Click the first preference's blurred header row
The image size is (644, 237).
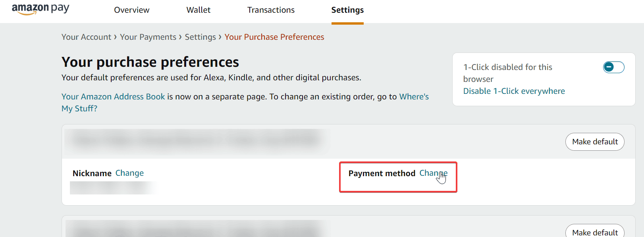pyautogui.click(x=195, y=140)
